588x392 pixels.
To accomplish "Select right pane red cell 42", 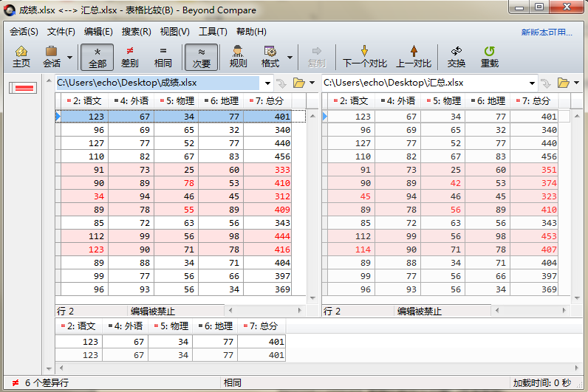I will click(x=443, y=183).
